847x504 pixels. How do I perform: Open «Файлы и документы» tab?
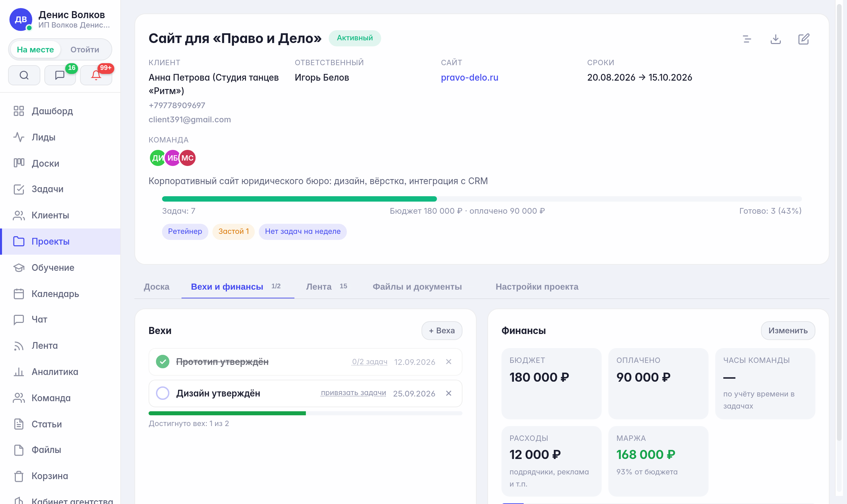point(417,287)
